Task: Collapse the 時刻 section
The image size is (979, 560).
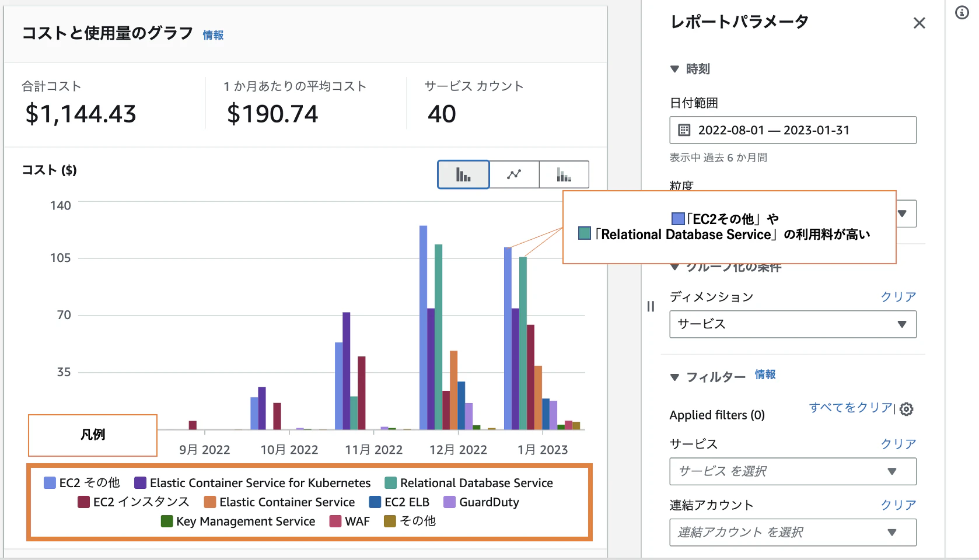Action: point(674,69)
